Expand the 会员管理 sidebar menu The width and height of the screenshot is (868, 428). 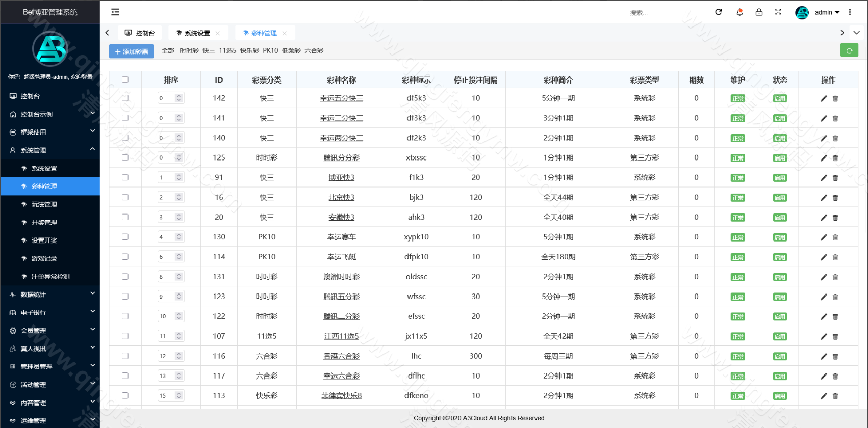click(x=51, y=330)
